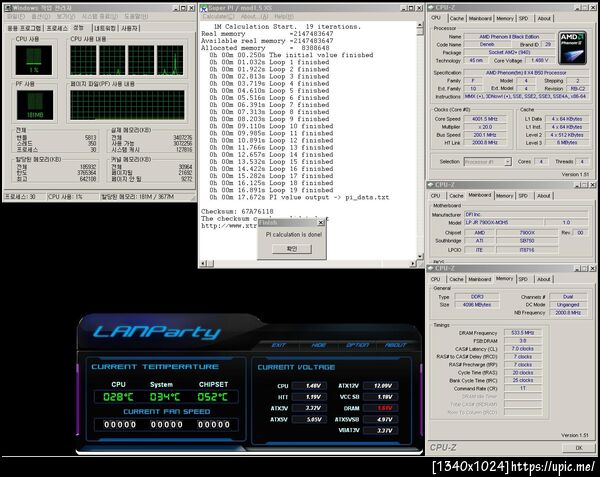Click the Mainboard Model LP JR 790GX-M3H5 field
Screen dimensions: 600x477
pos(504,223)
